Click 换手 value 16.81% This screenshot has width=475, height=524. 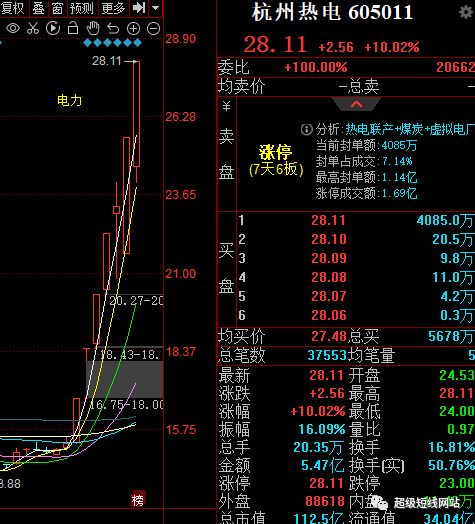point(452,447)
